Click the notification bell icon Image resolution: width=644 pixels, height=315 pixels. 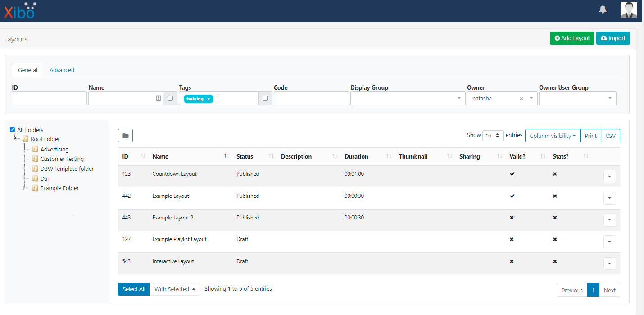coord(603,9)
